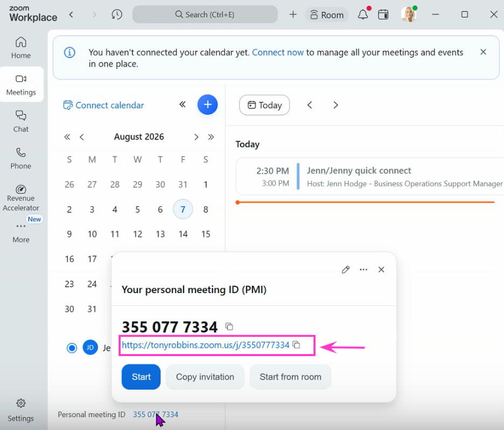Viewport: 504px width, 430px height.
Task: Copy the meeting URL with copy icon
Action: [296, 345]
